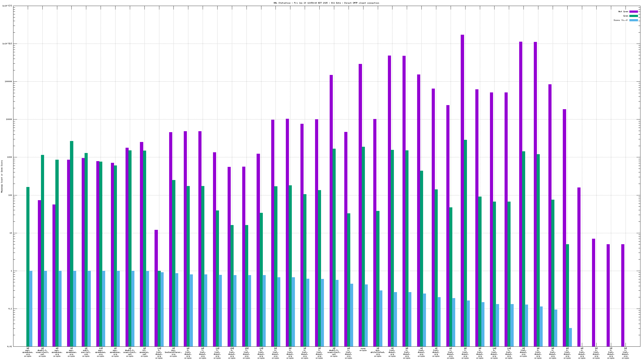The height and width of the screenshot is (362, 644).
Task: Click the 1x10^{7} y-axis tick label
Action: [x=7, y=6]
